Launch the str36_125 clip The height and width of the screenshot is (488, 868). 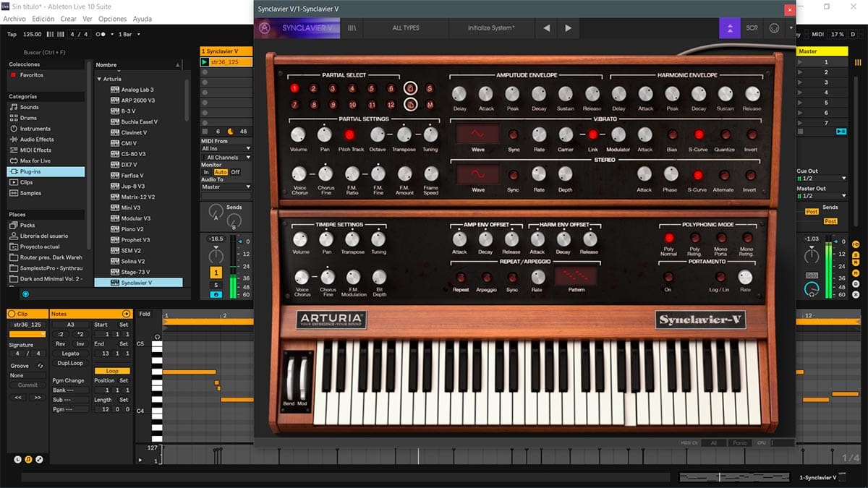pos(205,62)
